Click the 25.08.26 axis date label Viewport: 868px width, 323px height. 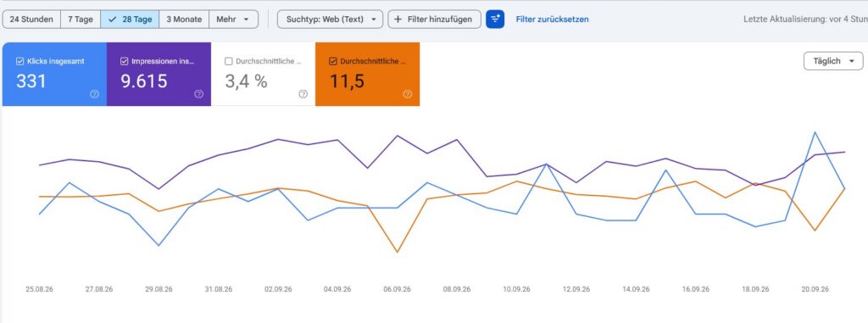coord(39,289)
